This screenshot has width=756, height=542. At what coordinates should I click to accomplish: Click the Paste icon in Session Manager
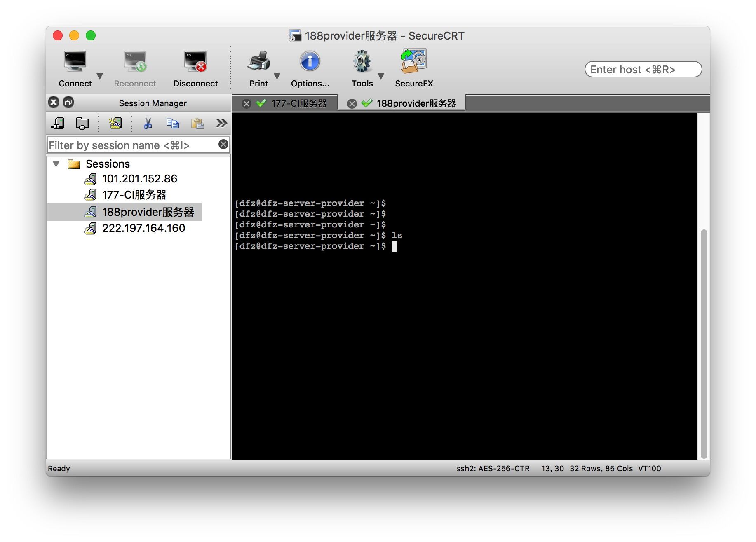click(197, 123)
